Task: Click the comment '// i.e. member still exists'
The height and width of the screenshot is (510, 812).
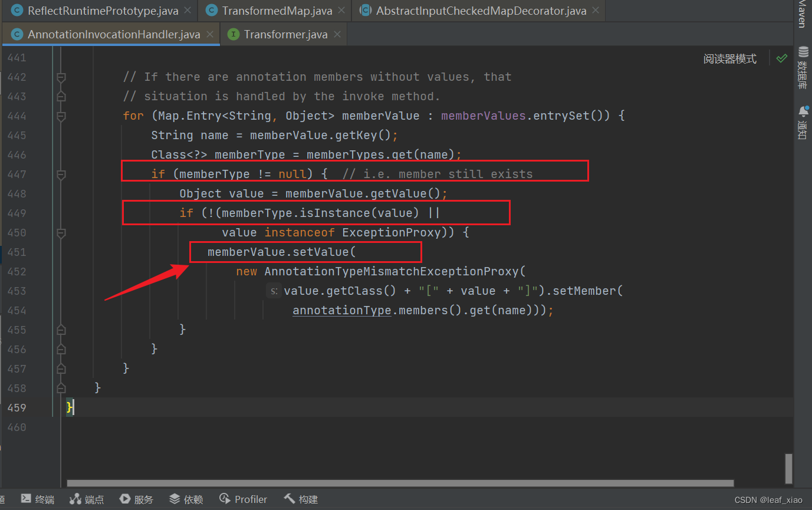Action: click(438, 174)
